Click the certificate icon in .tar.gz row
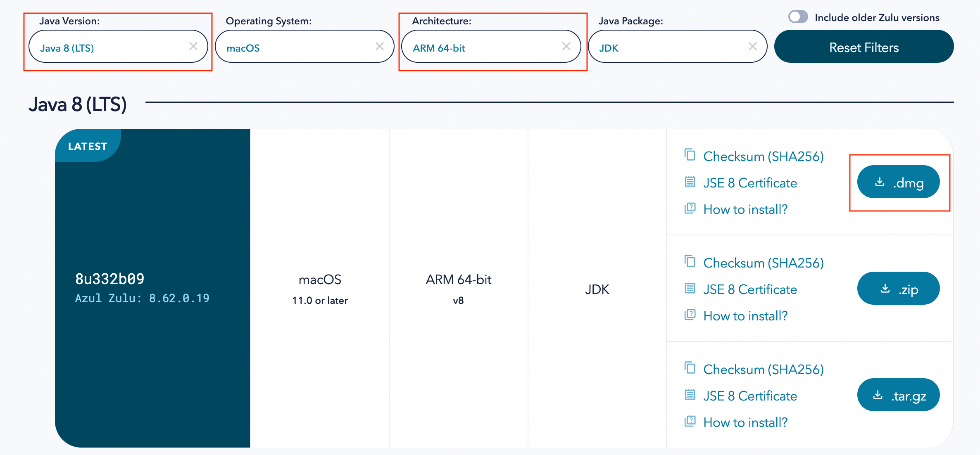The image size is (980, 455). click(690, 395)
